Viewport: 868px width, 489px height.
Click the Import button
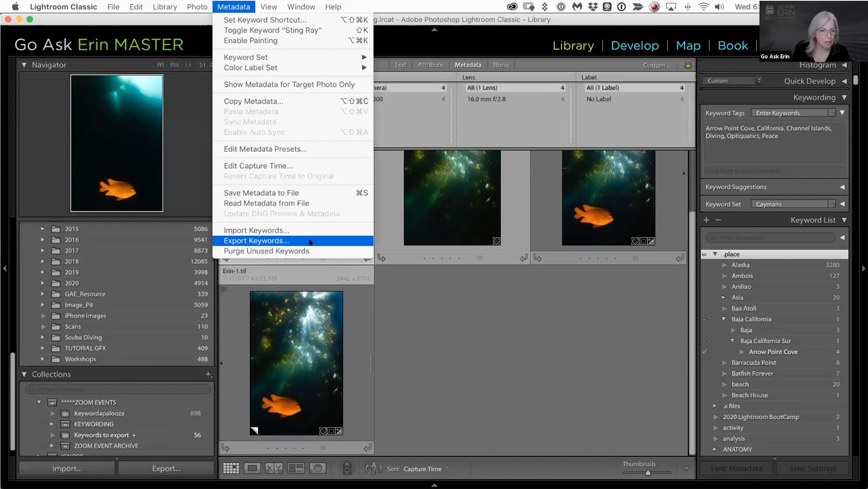coord(67,468)
